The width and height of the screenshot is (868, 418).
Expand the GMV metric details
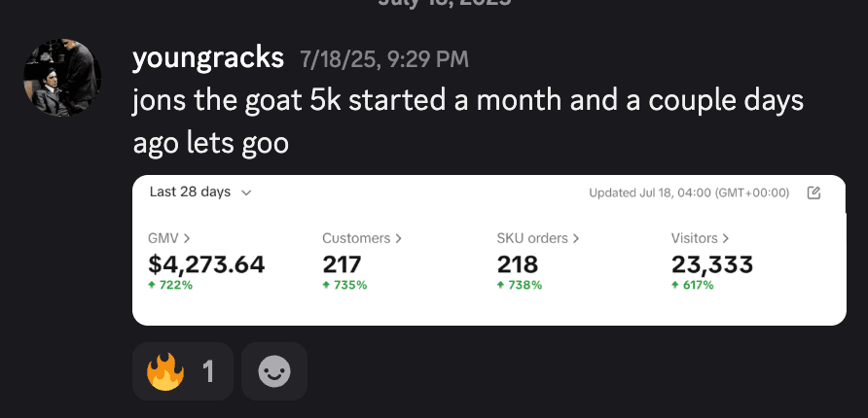(x=168, y=238)
